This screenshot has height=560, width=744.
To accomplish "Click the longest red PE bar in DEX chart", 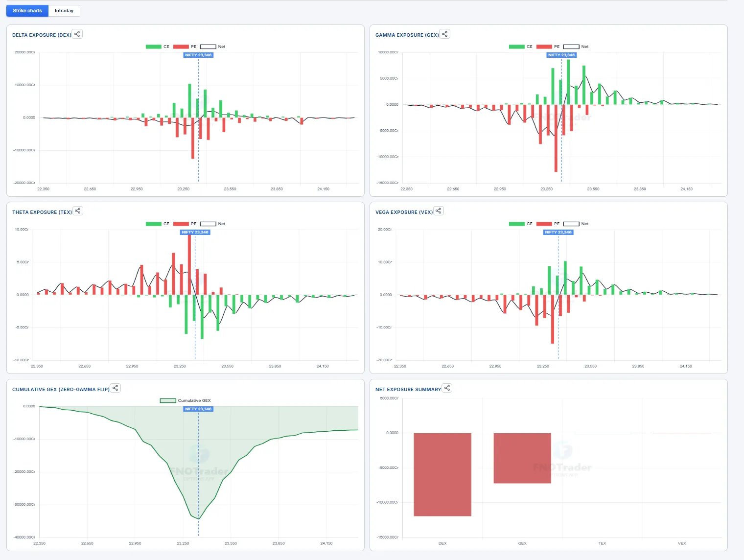I will point(193,138).
